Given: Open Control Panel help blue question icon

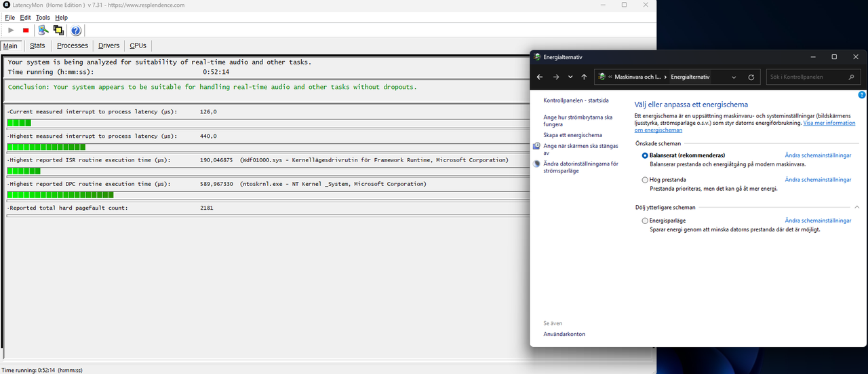Looking at the screenshot, I should coord(862,94).
